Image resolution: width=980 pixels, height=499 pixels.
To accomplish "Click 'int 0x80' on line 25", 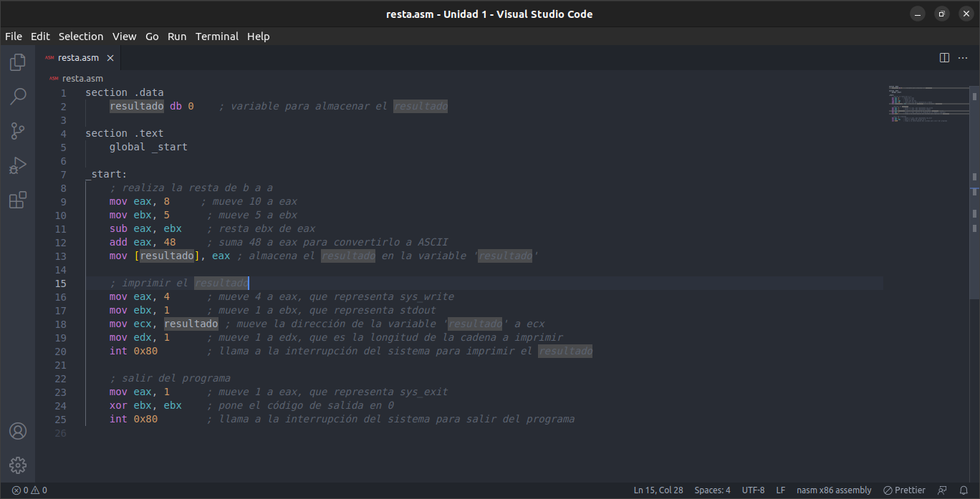I will pos(133,419).
